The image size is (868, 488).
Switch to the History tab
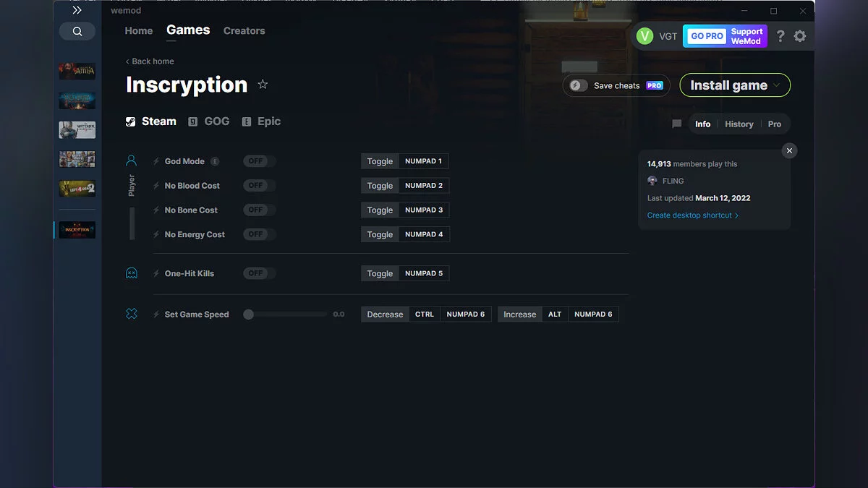(739, 124)
